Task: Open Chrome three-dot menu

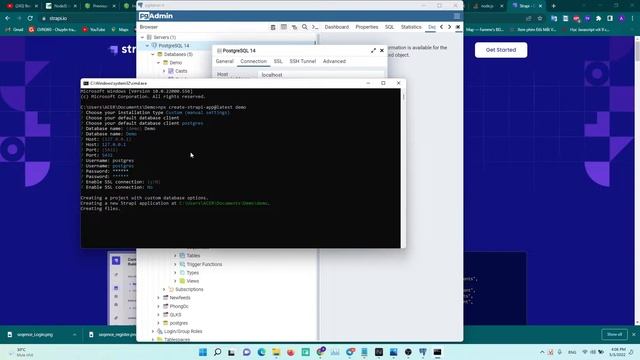Action: coord(633,18)
